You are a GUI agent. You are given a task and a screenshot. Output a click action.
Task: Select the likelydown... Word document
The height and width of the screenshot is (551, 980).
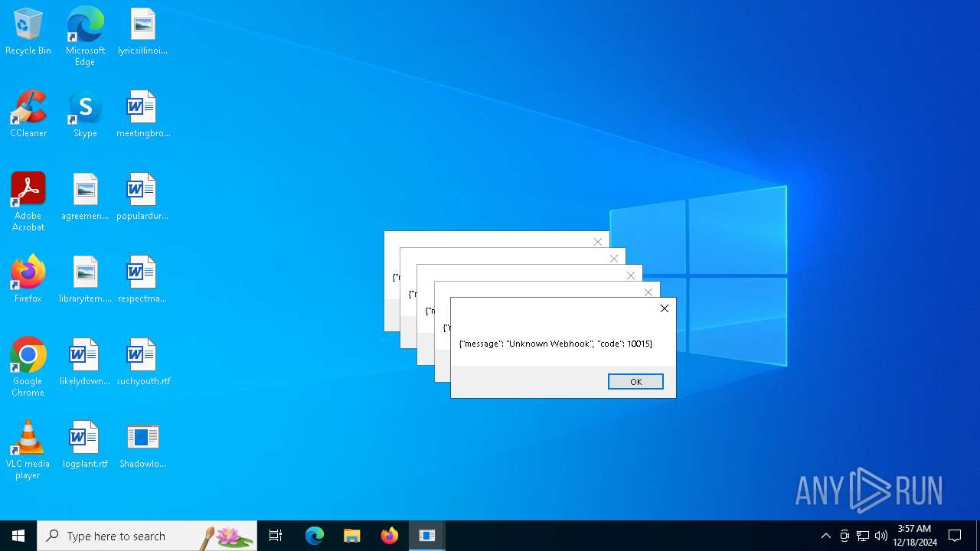click(x=85, y=362)
